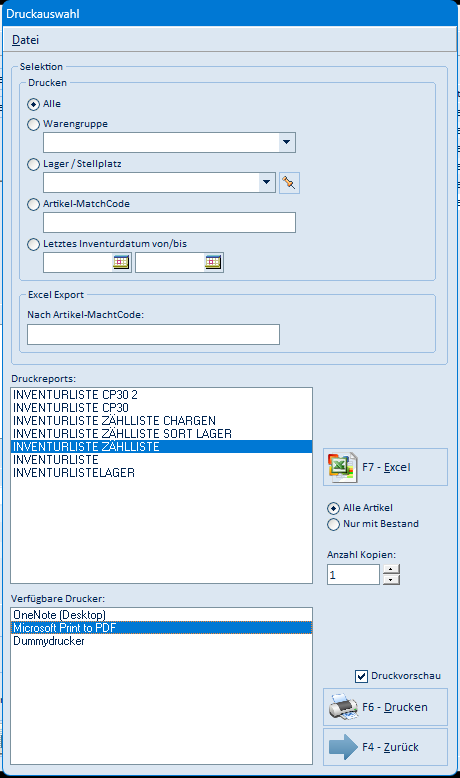Uncheck the Druckvorschau checkbox
The width and height of the screenshot is (460, 778).
point(361,676)
